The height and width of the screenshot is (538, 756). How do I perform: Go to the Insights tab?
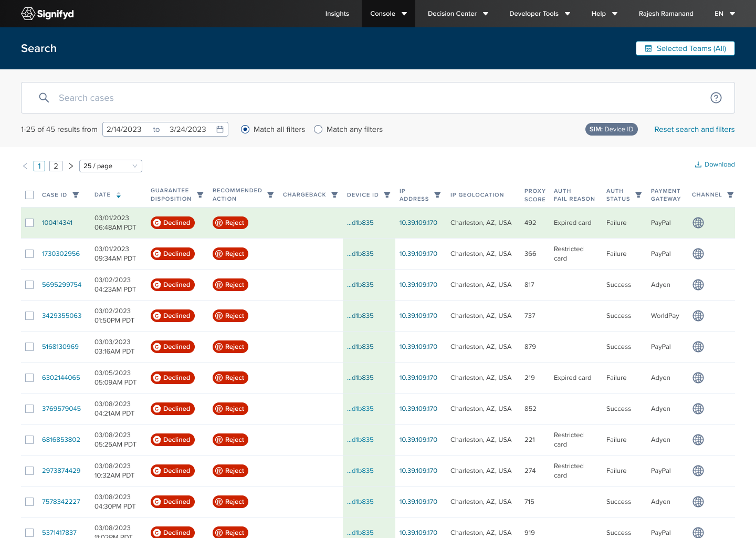[x=337, y=14]
